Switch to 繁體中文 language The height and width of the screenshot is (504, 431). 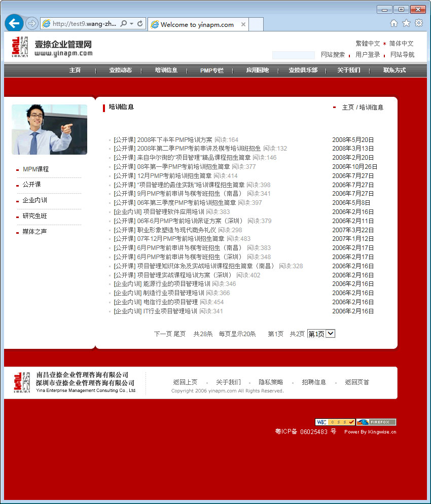click(x=368, y=44)
